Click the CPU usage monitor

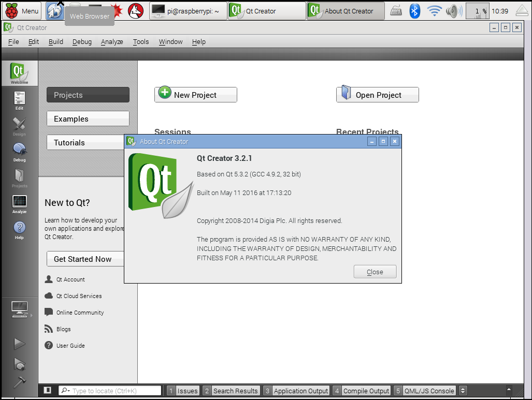[x=477, y=11]
